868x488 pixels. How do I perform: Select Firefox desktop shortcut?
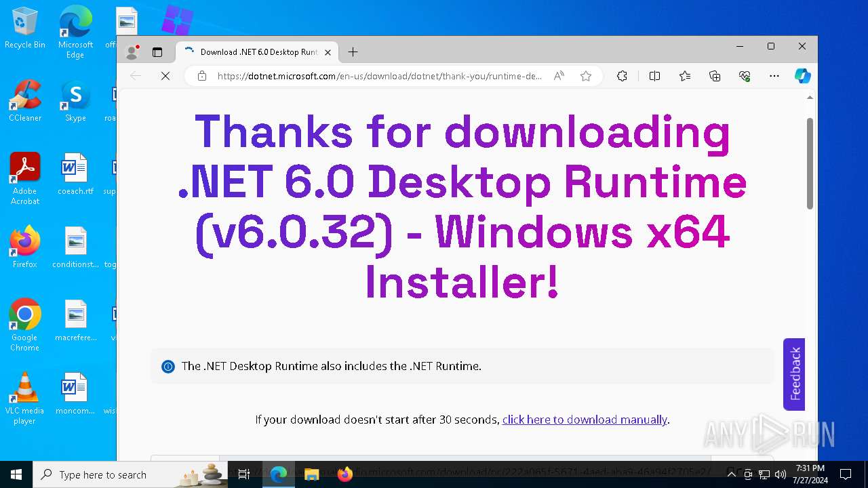click(25, 247)
